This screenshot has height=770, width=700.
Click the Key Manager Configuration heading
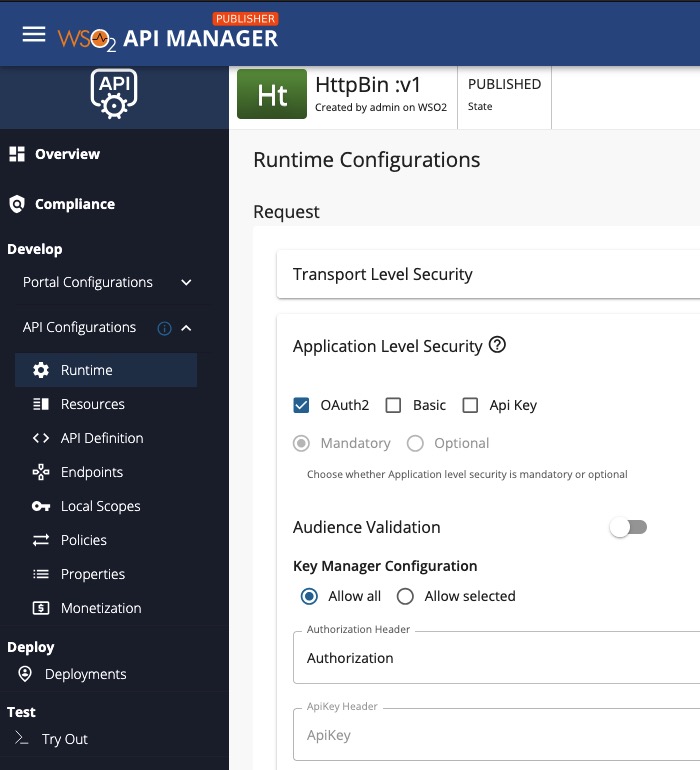pyautogui.click(x=385, y=566)
